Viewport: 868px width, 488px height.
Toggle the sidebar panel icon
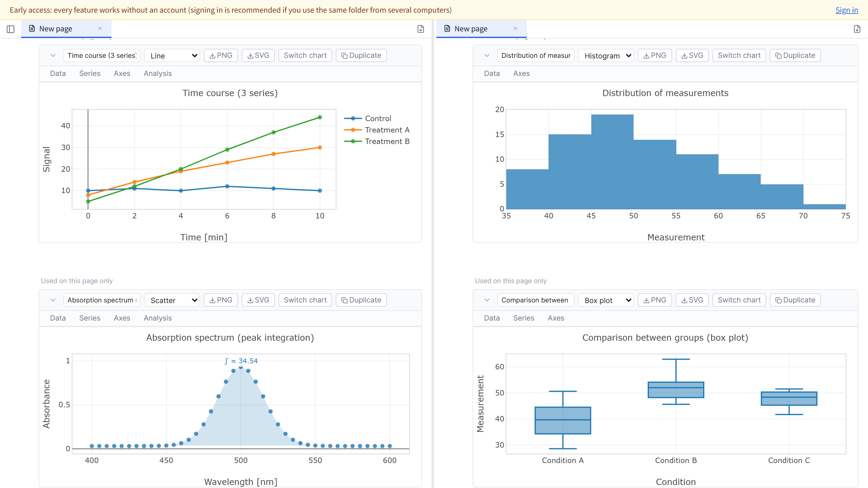11,29
